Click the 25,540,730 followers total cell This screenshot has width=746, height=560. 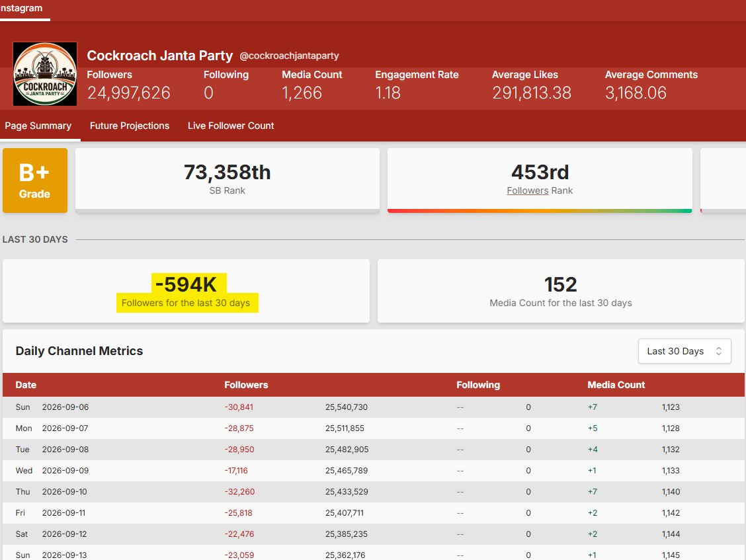[347, 407]
